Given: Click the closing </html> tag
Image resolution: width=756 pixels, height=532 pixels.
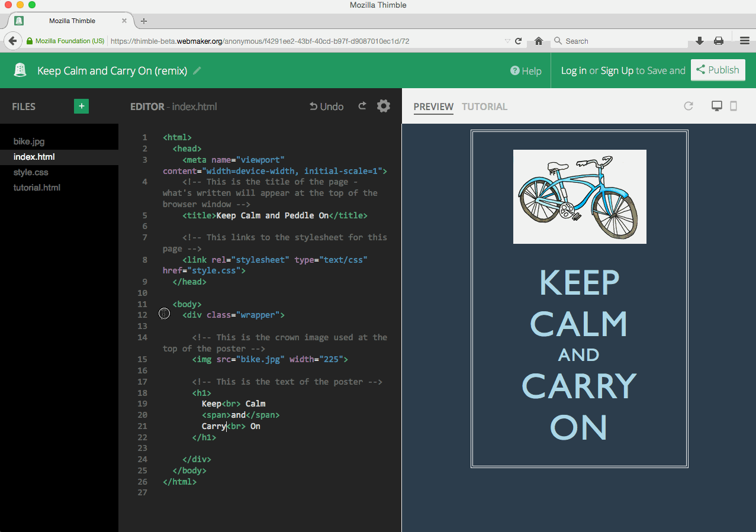Looking at the screenshot, I should pos(180,482).
